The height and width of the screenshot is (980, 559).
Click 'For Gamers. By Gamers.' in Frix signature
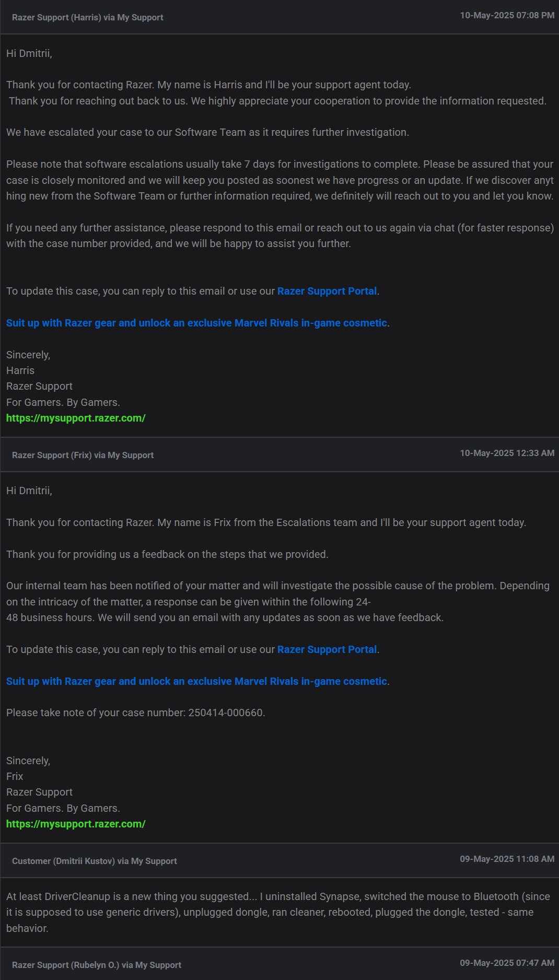pyautogui.click(x=63, y=808)
